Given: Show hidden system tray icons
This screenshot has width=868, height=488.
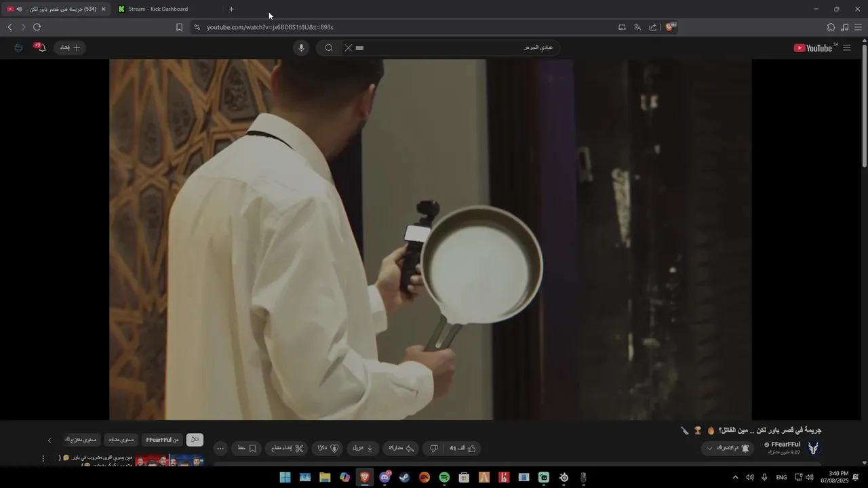Looking at the screenshot, I should coord(735,477).
